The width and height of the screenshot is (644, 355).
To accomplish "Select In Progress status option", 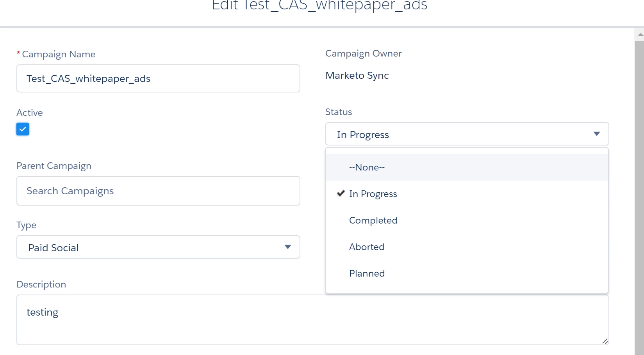I will coord(373,194).
